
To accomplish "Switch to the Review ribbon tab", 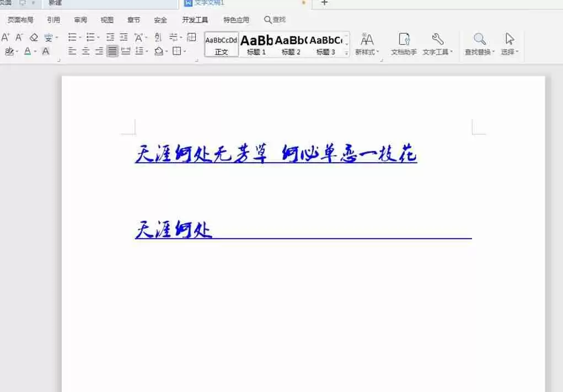I will click(81, 19).
